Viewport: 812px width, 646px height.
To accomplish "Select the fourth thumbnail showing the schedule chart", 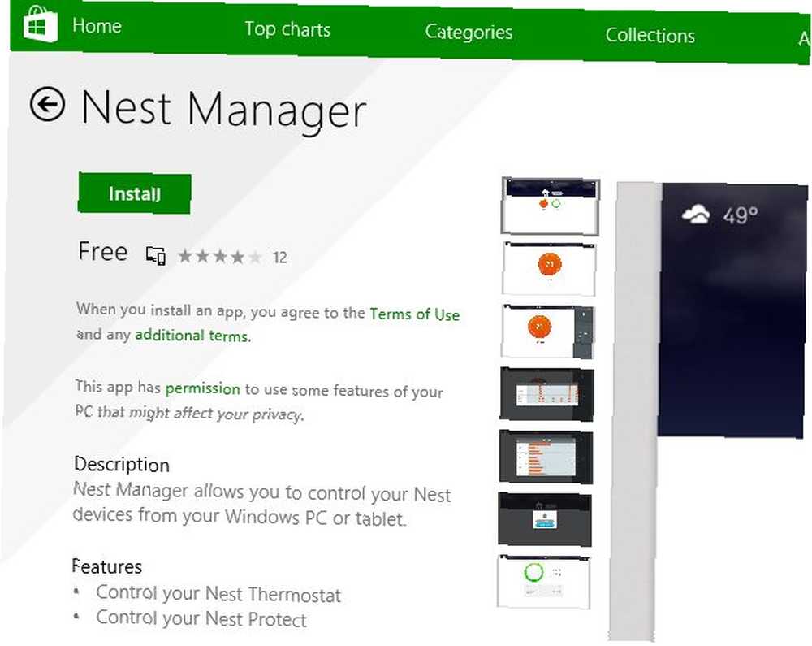I will [546, 394].
